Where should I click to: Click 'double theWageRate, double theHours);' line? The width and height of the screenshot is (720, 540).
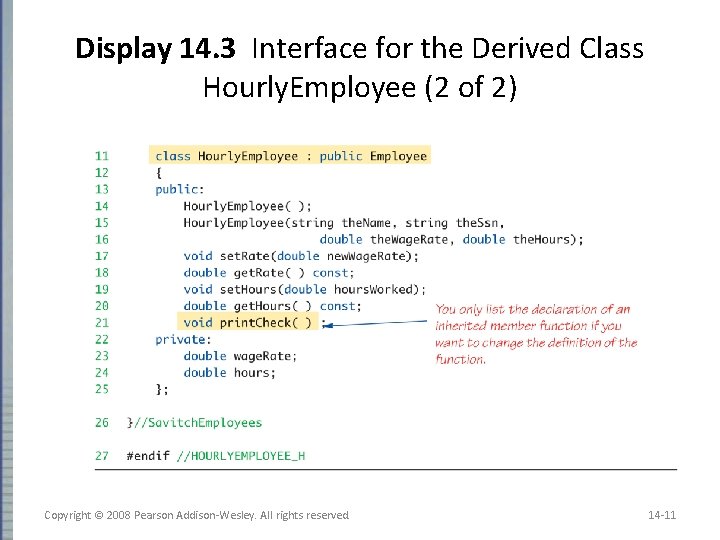point(451,240)
